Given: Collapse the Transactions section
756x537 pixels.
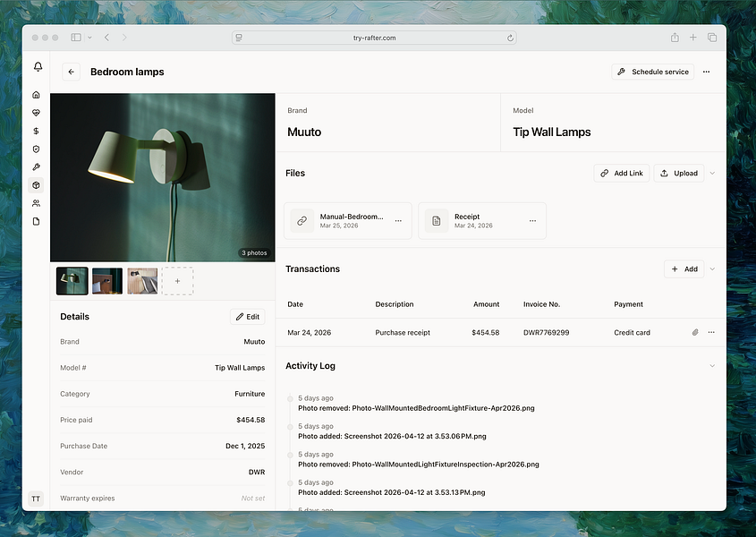Looking at the screenshot, I should pyautogui.click(x=712, y=269).
